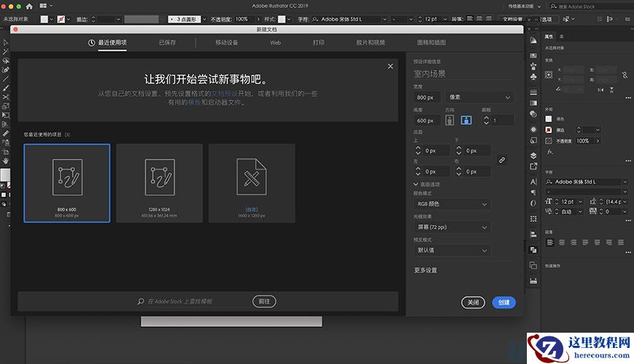Screen dimensions: 634x364
Task: Switch to the 已保存 tab
Action: [167, 42]
